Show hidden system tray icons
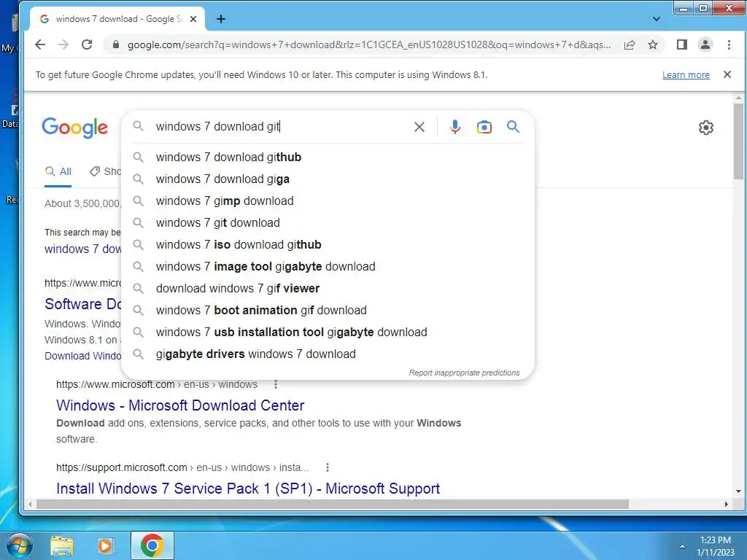 click(x=682, y=546)
